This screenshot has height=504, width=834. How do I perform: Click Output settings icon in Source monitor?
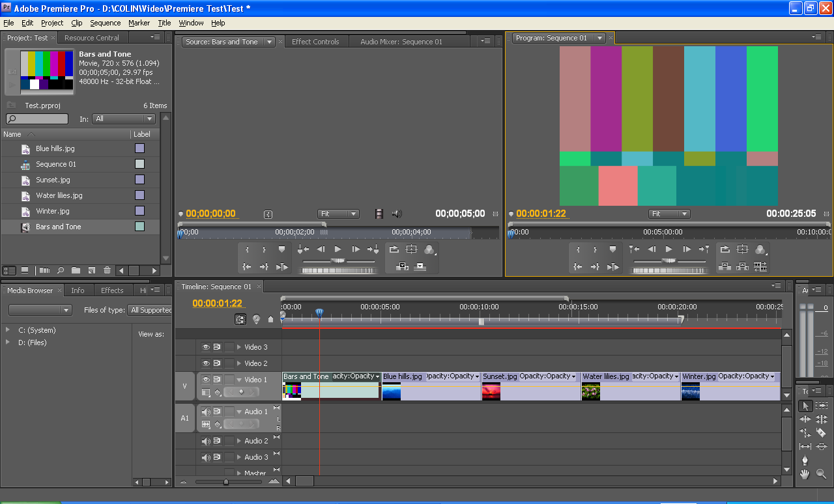tap(429, 249)
